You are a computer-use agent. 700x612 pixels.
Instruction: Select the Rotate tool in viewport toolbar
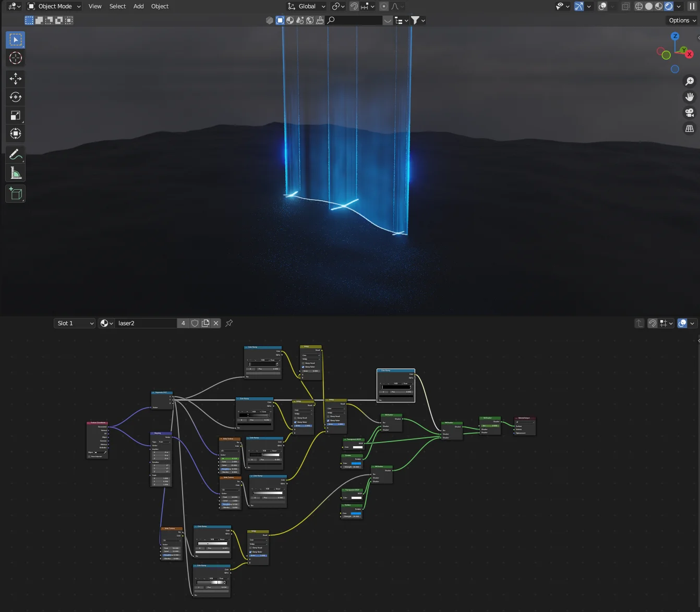[15, 97]
